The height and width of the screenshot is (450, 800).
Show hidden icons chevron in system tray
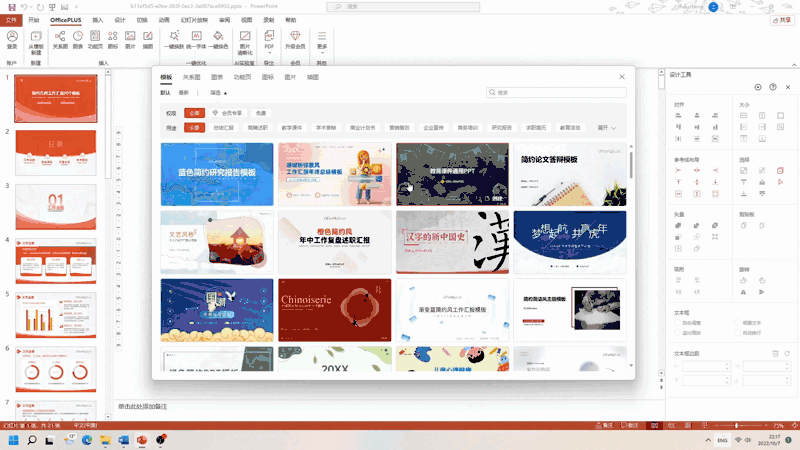click(x=708, y=440)
